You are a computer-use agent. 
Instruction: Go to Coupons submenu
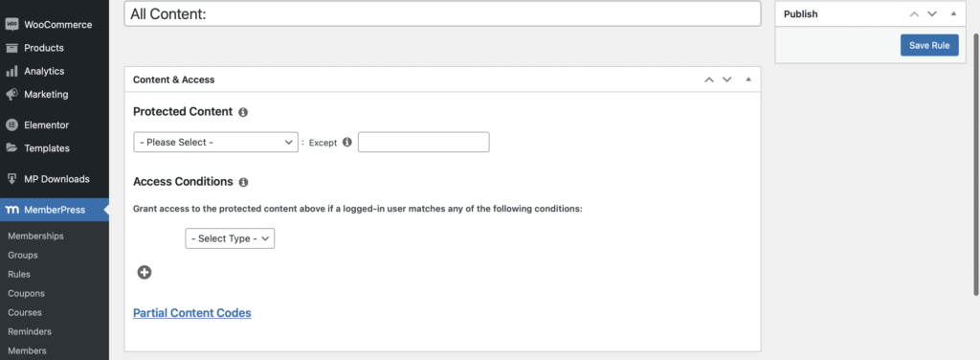tap(26, 293)
